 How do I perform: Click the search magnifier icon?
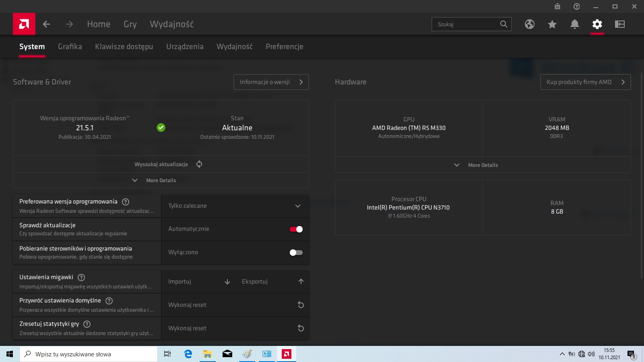pyautogui.click(x=504, y=24)
